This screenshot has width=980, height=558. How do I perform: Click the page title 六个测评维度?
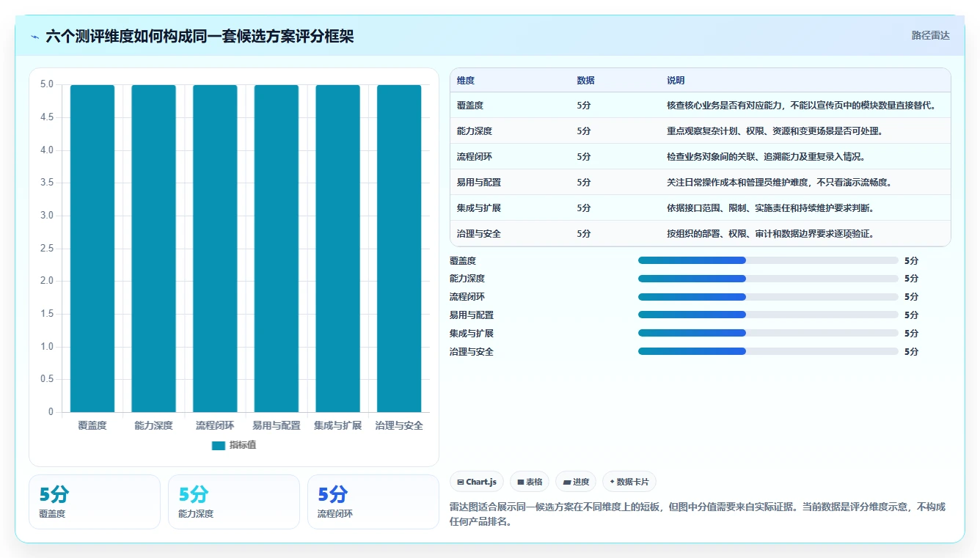coord(200,36)
